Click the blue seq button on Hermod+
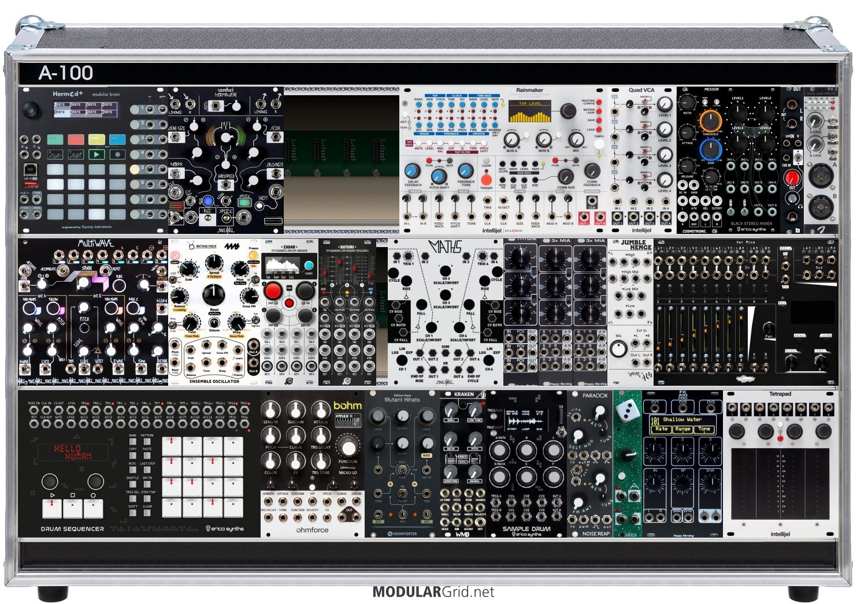This screenshot has height=604, width=868. coord(117,139)
